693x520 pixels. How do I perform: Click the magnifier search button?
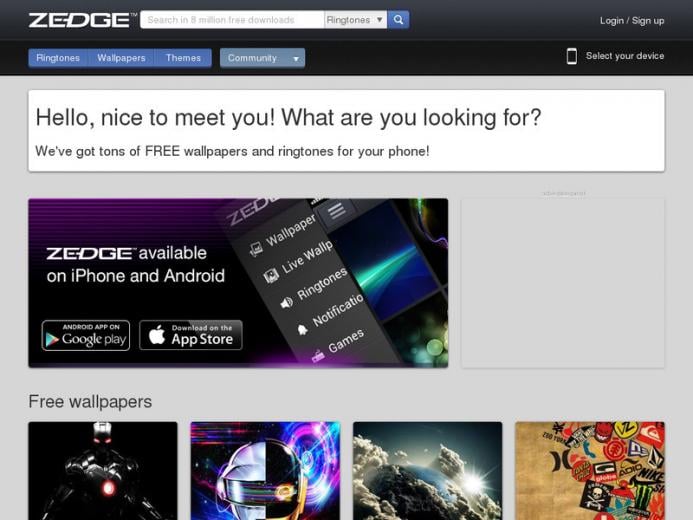click(x=398, y=20)
